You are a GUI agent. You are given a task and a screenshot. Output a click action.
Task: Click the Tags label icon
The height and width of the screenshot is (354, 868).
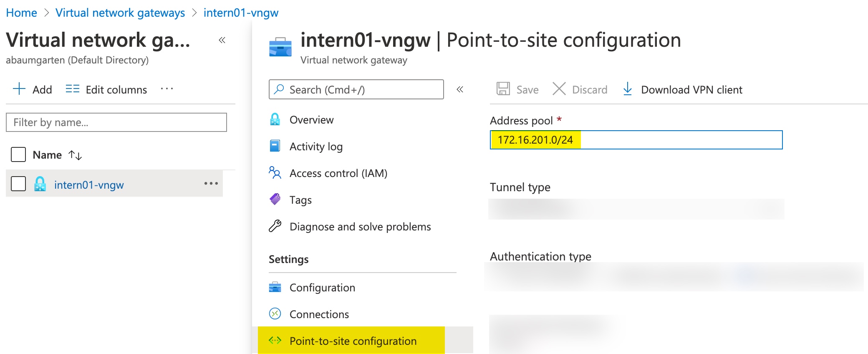point(275,200)
